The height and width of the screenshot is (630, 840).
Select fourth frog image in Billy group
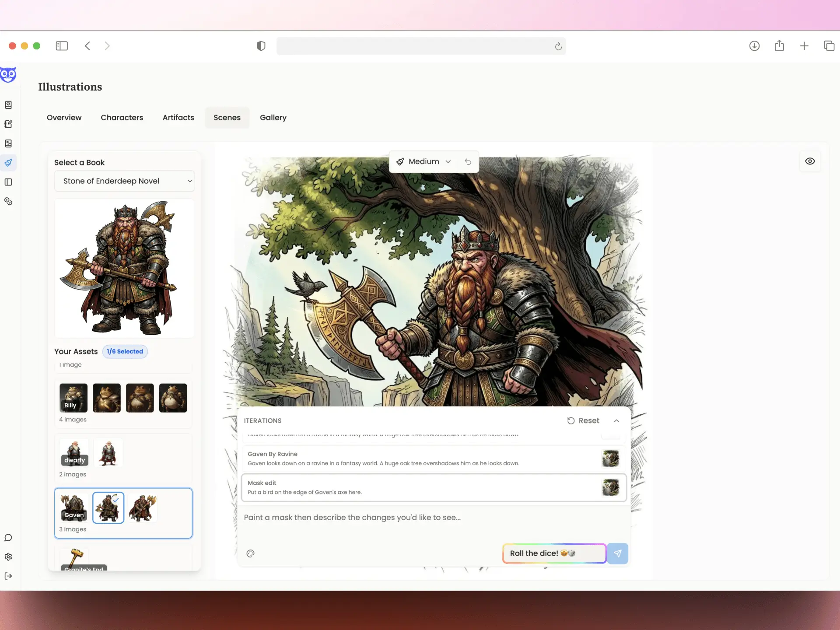[173, 398]
